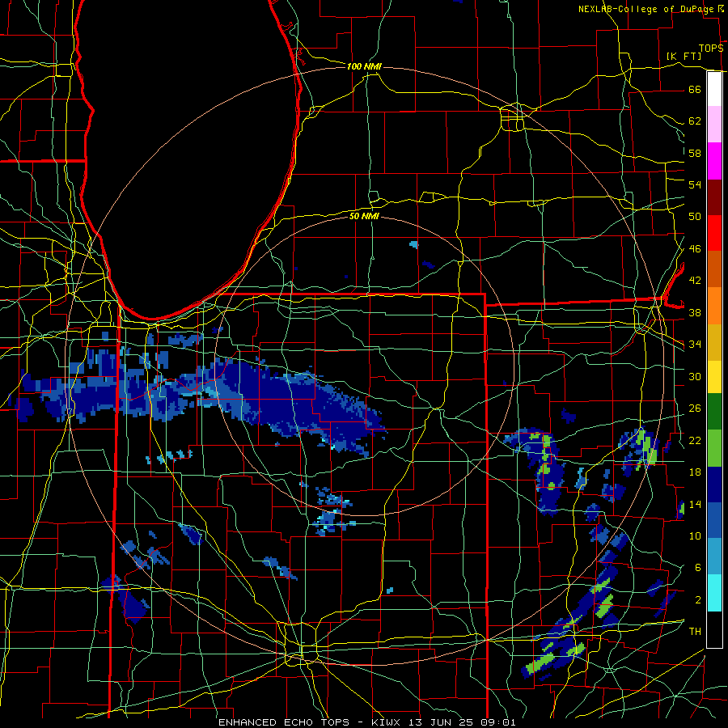Screen dimensions: 728x728
Task: Click the 58 legend value
Action: [x=695, y=153]
